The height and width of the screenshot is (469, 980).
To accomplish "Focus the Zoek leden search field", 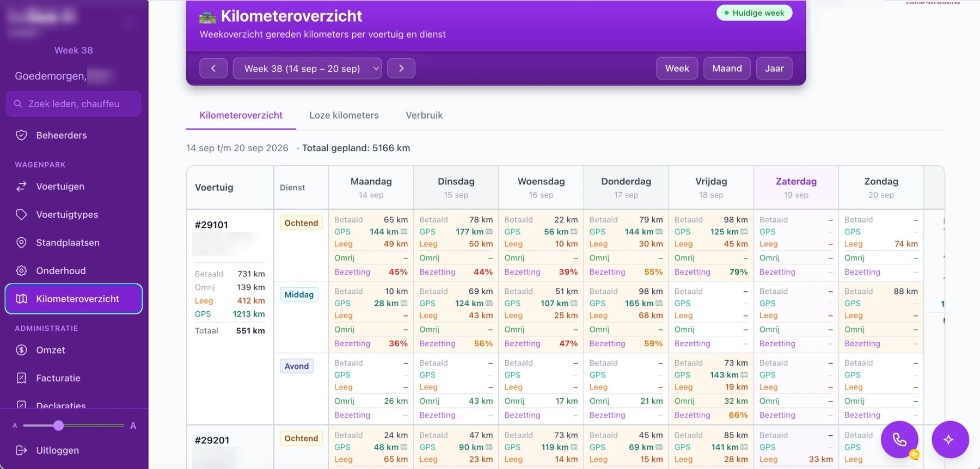I will click(x=73, y=104).
